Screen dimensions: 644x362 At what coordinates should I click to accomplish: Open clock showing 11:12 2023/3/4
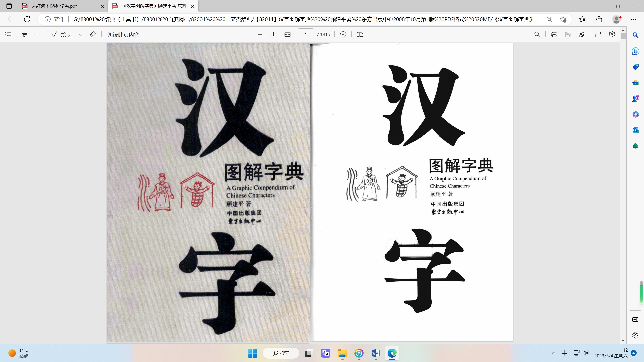pos(611,353)
